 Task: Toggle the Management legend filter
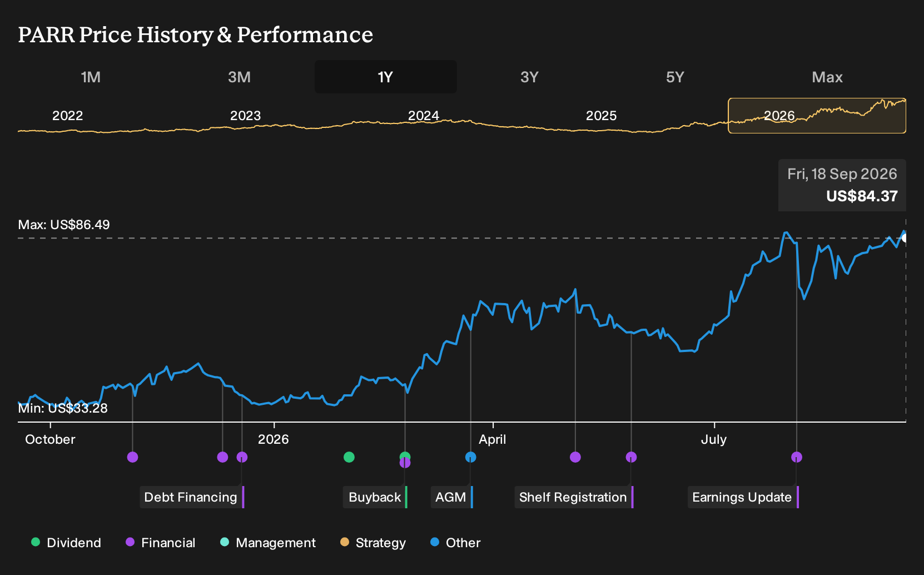click(x=268, y=543)
